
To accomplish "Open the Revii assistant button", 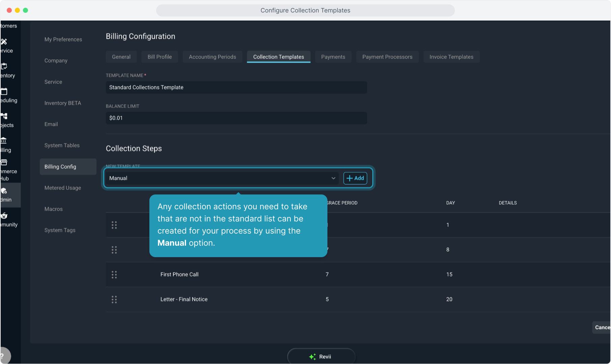I will tap(321, 357).
